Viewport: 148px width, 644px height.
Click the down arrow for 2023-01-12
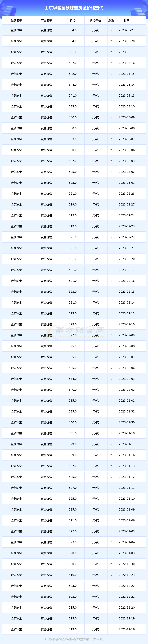click(111, 477)
